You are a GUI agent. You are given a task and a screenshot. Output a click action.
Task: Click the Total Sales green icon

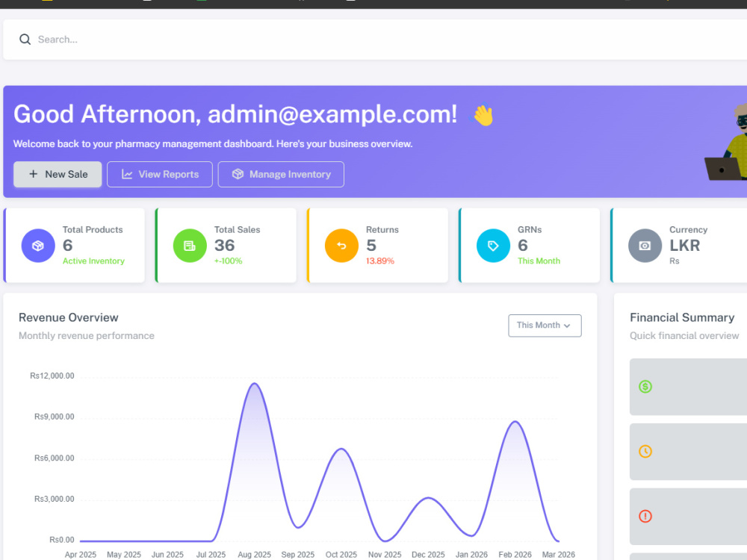pos(190,246)
